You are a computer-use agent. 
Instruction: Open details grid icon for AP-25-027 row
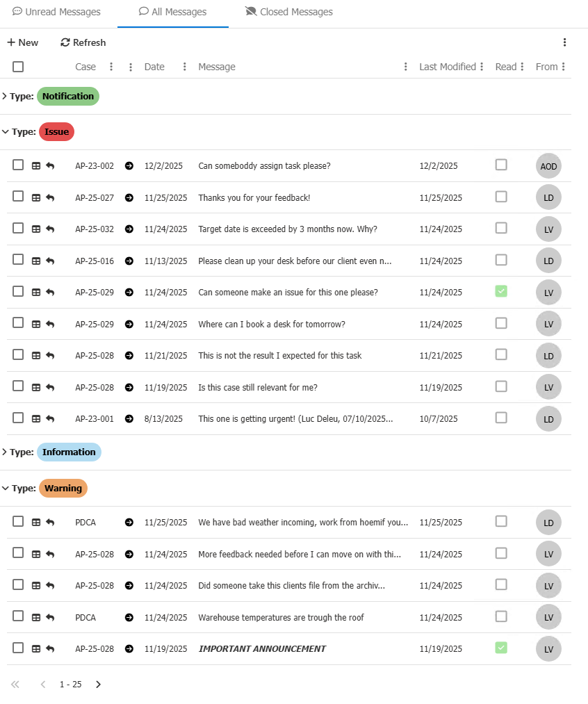click(36, 197)
